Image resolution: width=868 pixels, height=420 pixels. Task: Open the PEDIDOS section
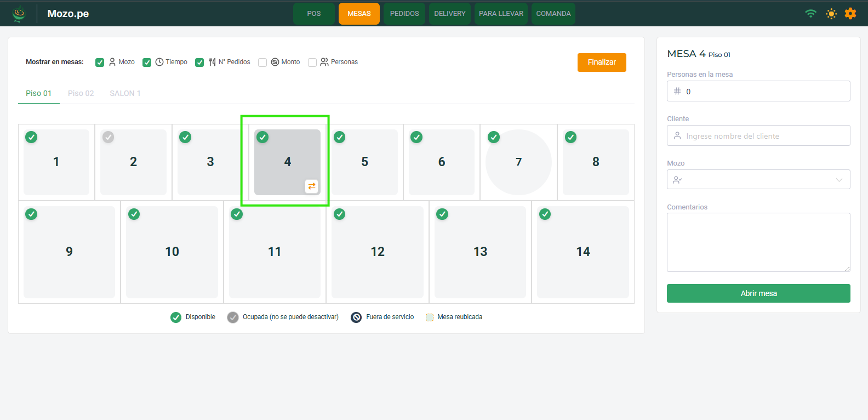click(404, 14)
